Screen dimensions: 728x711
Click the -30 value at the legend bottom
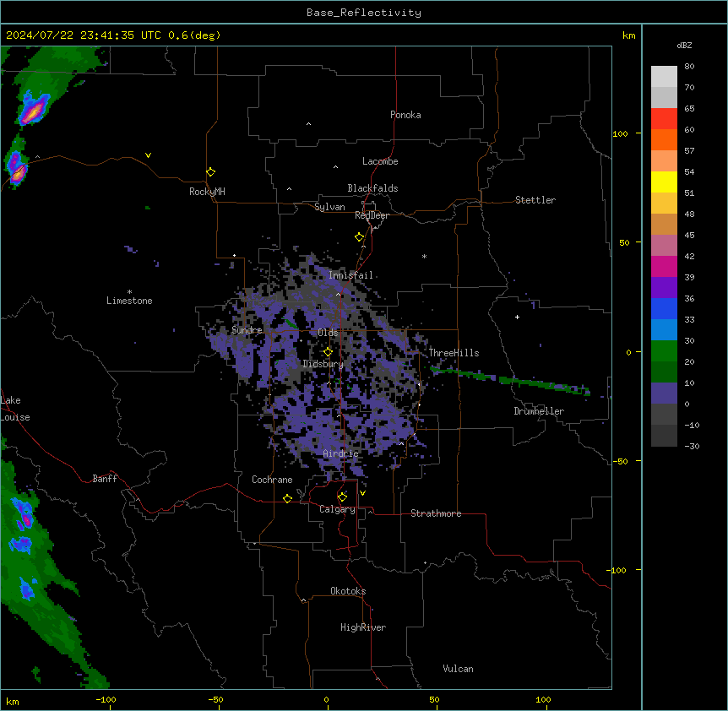click(692, 446)
